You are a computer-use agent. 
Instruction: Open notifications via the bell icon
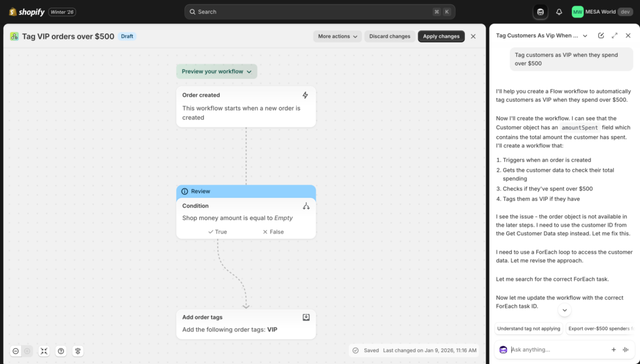pos(557,11)
